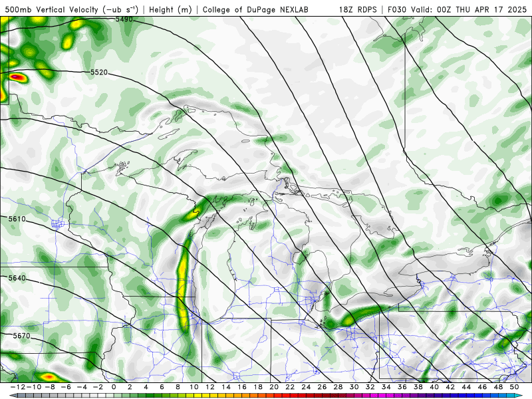Click the "50" value on the color scale
532x399 pixels.
coord(514,387)
